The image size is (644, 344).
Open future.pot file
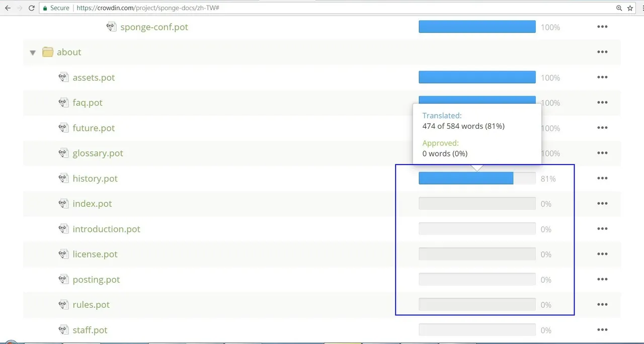point(94,128)
